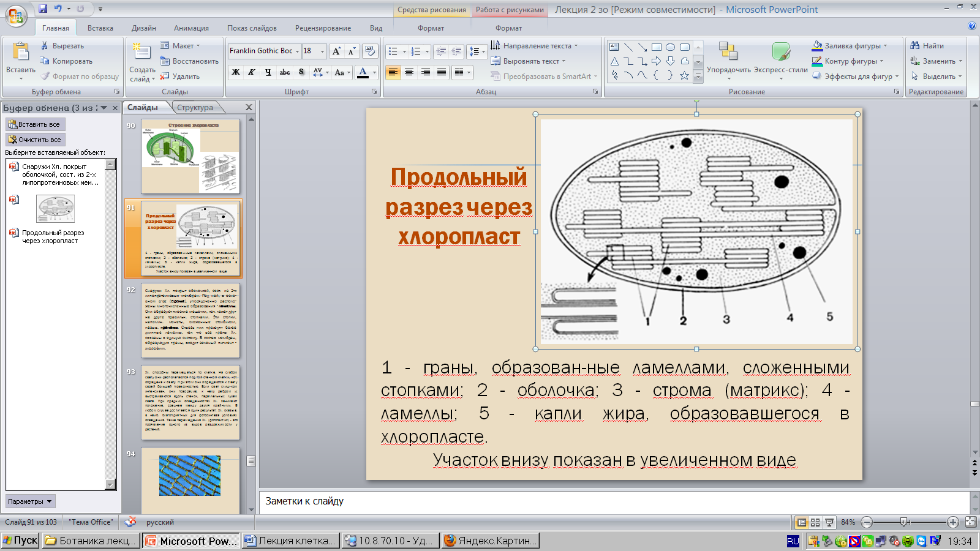
Task: Open Экспресс-стили quick styles
Action: click(x=780, y=60)
